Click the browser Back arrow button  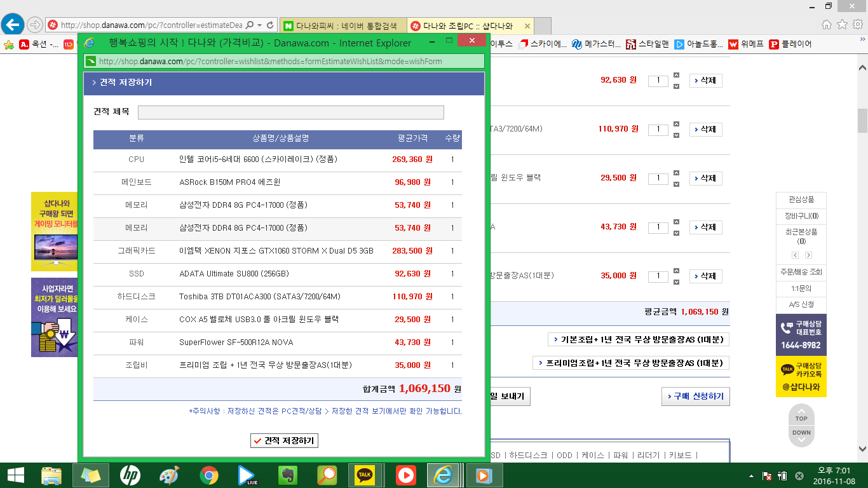point(13,25)
